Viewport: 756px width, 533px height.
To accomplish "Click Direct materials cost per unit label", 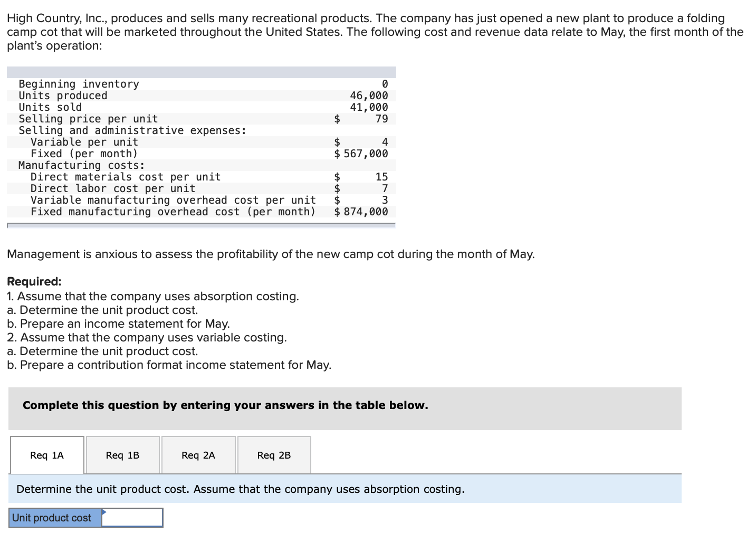I will [x=126, y=177].
